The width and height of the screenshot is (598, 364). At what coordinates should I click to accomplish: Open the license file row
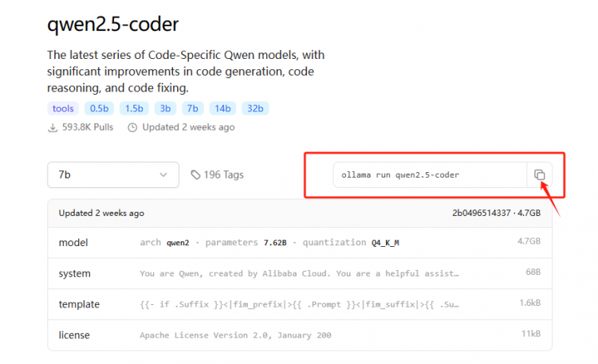pos(299,335)
